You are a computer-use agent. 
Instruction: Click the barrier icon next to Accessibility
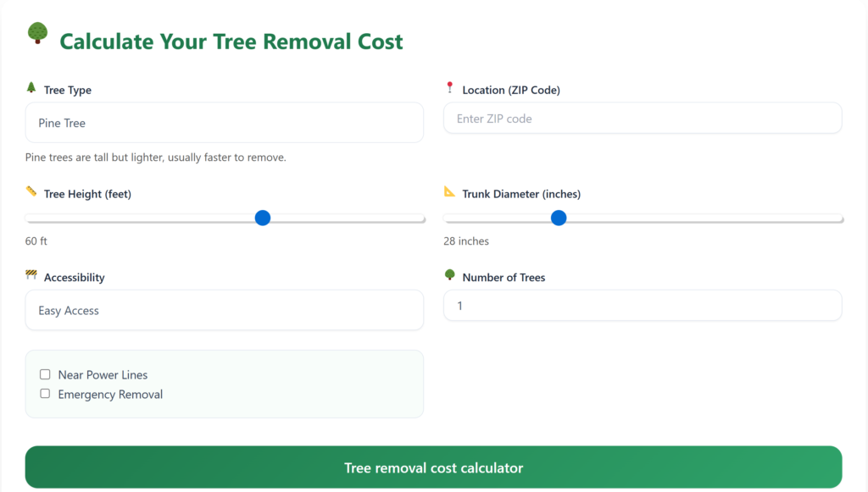(x=31, y=274)
